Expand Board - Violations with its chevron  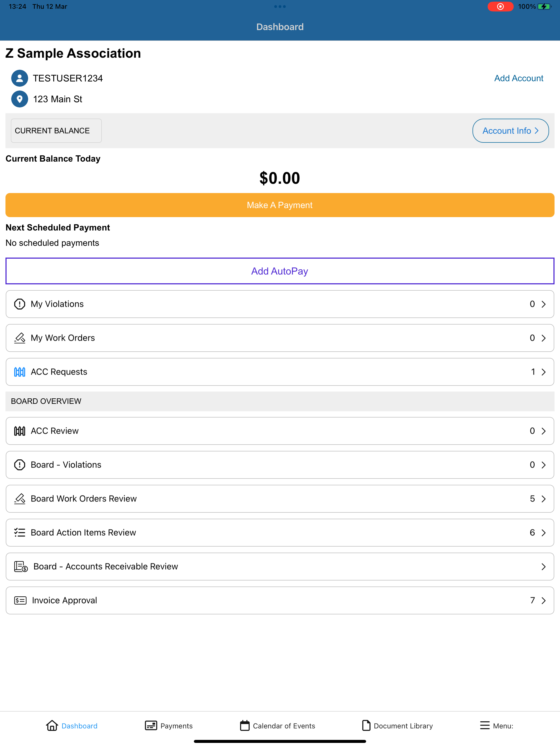click(x=543, y=465)
